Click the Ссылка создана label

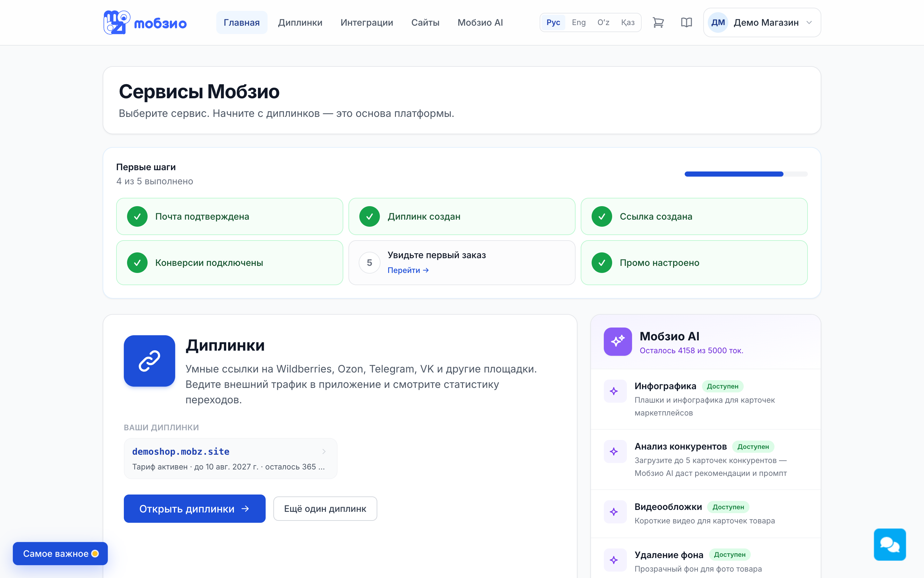[x=655, y=216]
